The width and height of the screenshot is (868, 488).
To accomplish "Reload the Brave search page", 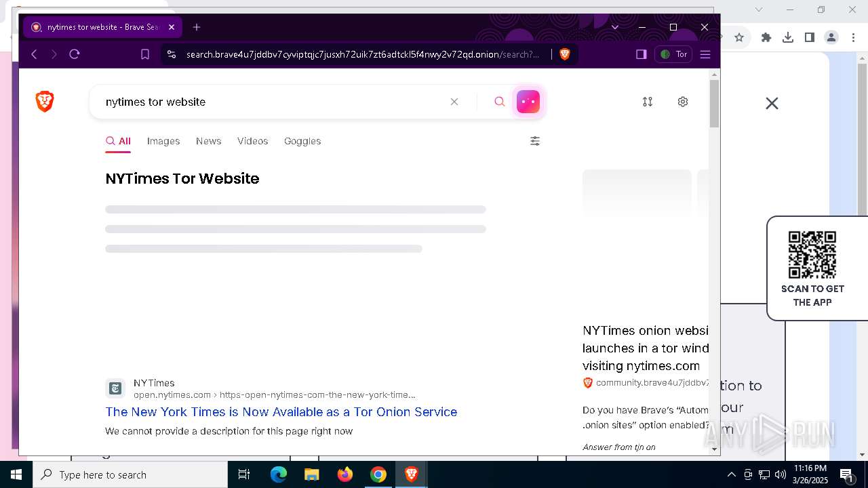I will pos(75,54).
